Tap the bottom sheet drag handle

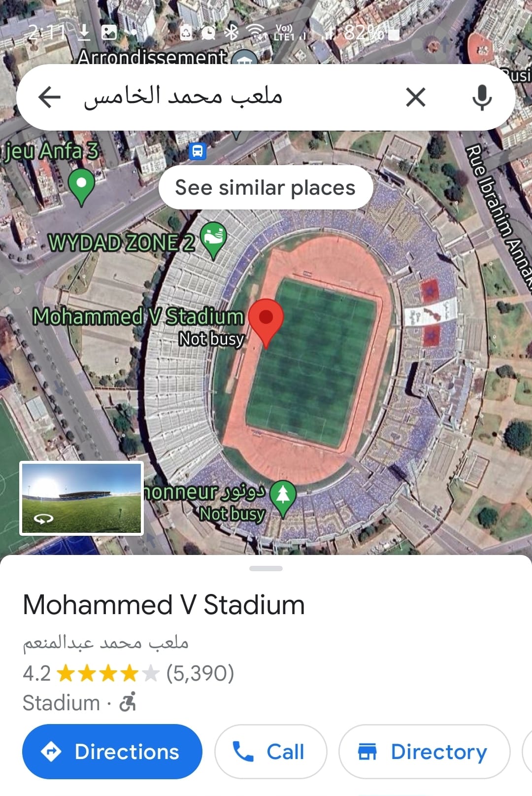(x=266, y=568)
